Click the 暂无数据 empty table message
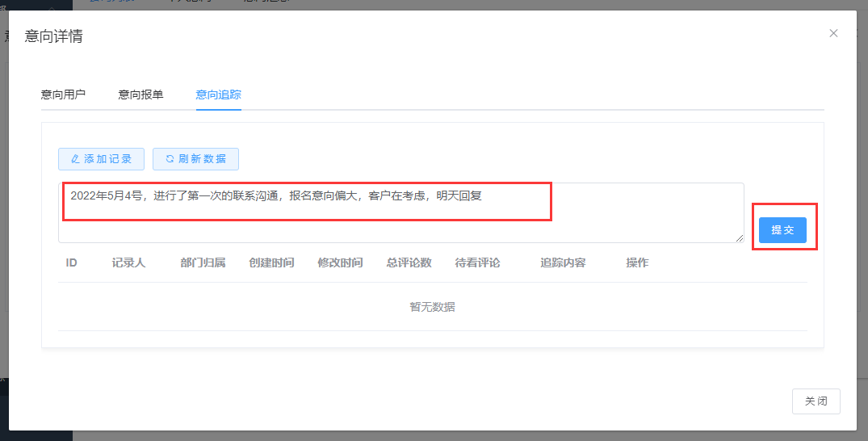This screenshot has width=868, height=441. [432, 307]
